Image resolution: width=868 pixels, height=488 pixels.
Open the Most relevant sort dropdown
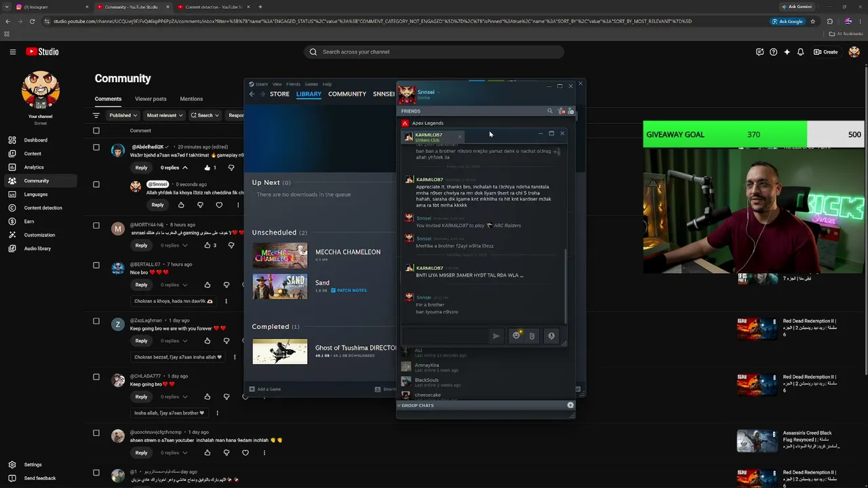[163, 115]
